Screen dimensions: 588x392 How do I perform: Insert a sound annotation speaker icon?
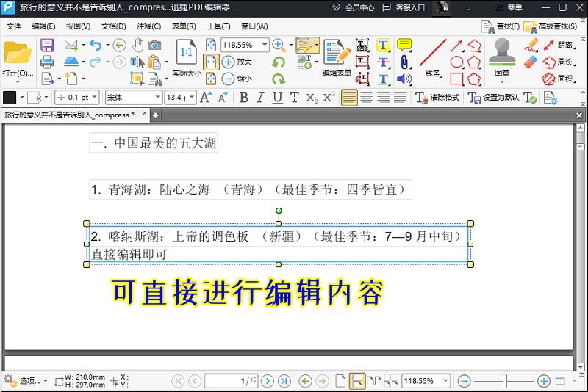[x=404, y=79]
